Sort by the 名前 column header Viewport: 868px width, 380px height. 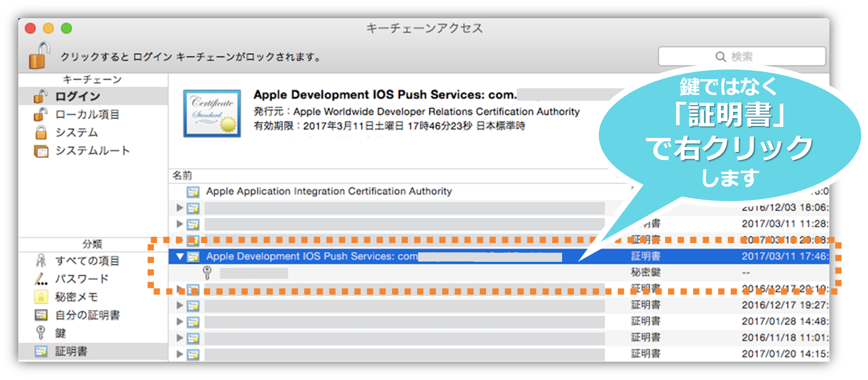pyautogui.click(x=182, y=176)
